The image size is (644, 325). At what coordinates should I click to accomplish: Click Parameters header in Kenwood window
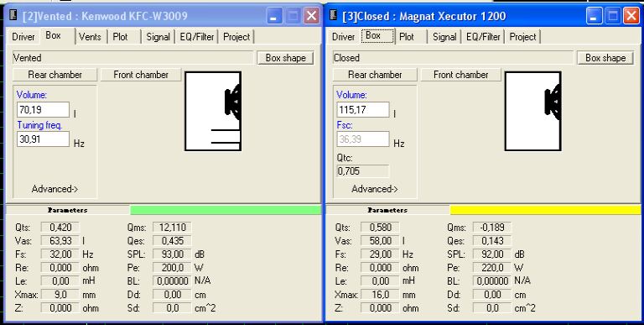pyautogui.click(x=68, y=210)
